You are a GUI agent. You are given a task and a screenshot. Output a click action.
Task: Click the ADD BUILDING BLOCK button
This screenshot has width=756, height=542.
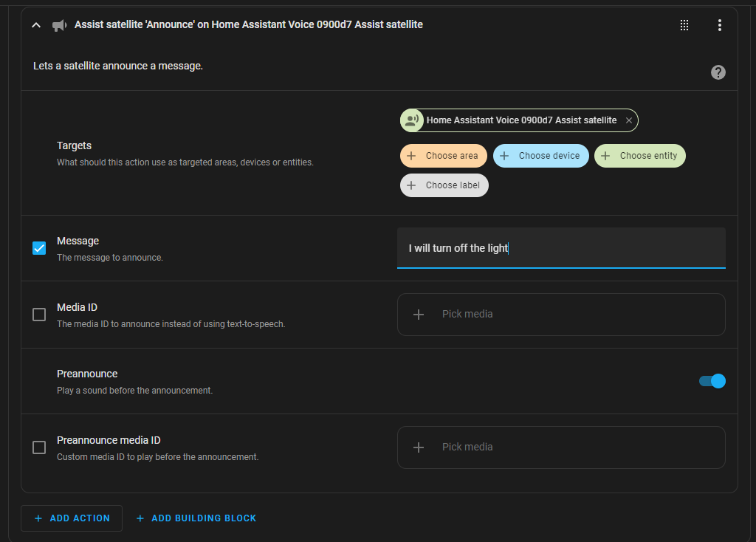[196, 518]
